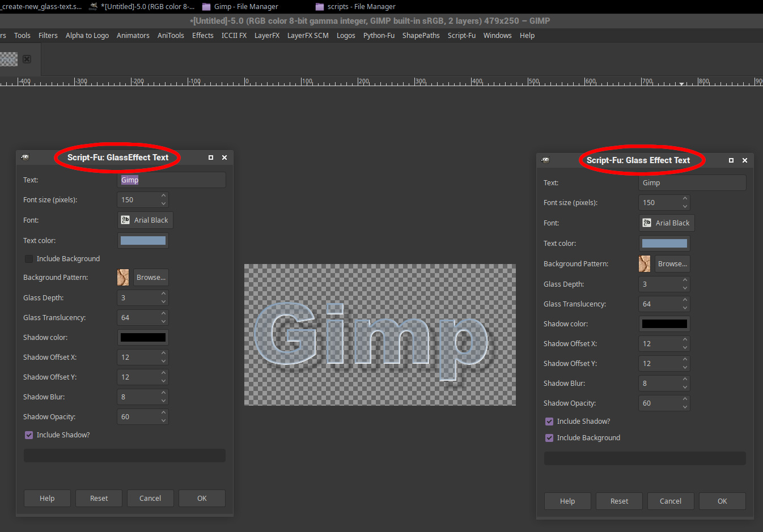This screenshot has height=532, width=763.
Task: Click the pattern preview in the left dialog
Action: coord(123,278)
